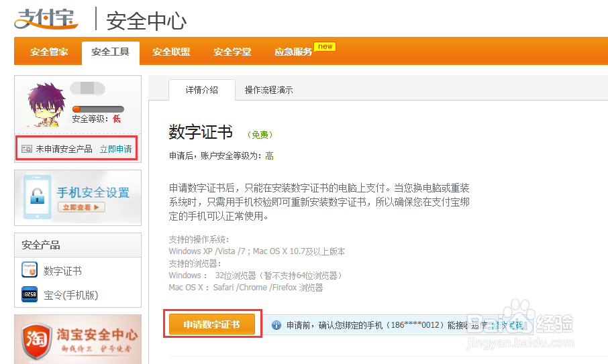Click the 申请数字证书 button
Image resolution: width=608 pixels, height=364 pixels.
point(211,324)
